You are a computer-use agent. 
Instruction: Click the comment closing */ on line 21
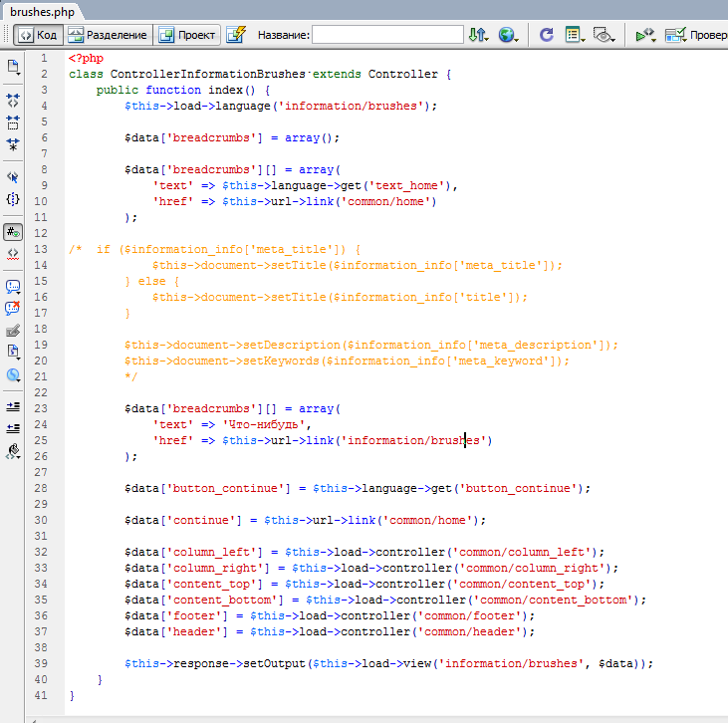tap(130, 376)
